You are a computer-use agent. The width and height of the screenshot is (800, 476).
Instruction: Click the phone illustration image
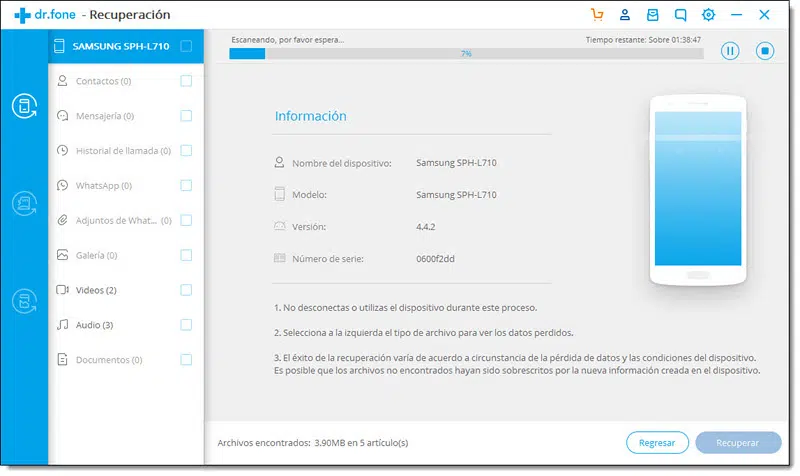point(698,189)
